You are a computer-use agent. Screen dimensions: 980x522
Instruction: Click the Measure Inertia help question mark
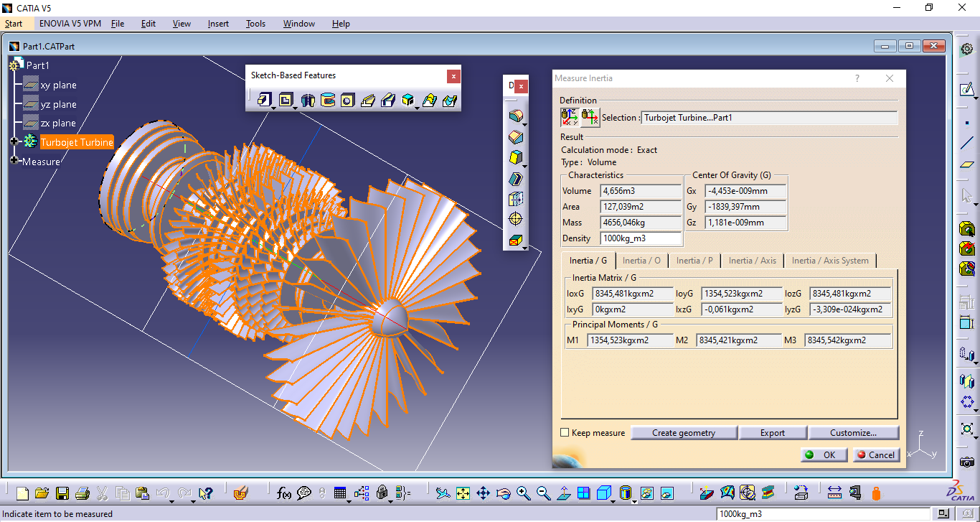[857, 78]
